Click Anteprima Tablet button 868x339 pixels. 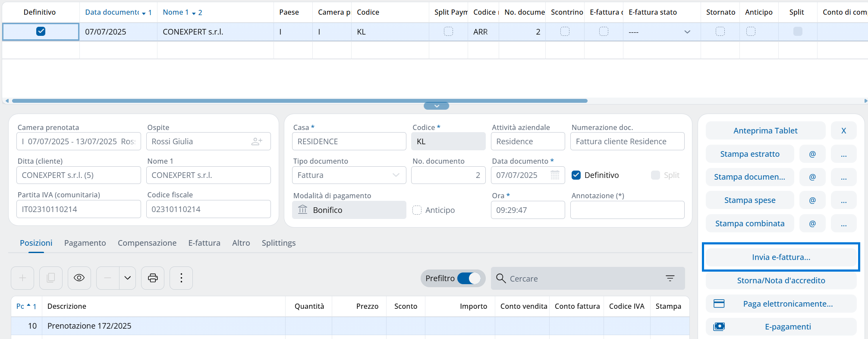tap(765, 131)
